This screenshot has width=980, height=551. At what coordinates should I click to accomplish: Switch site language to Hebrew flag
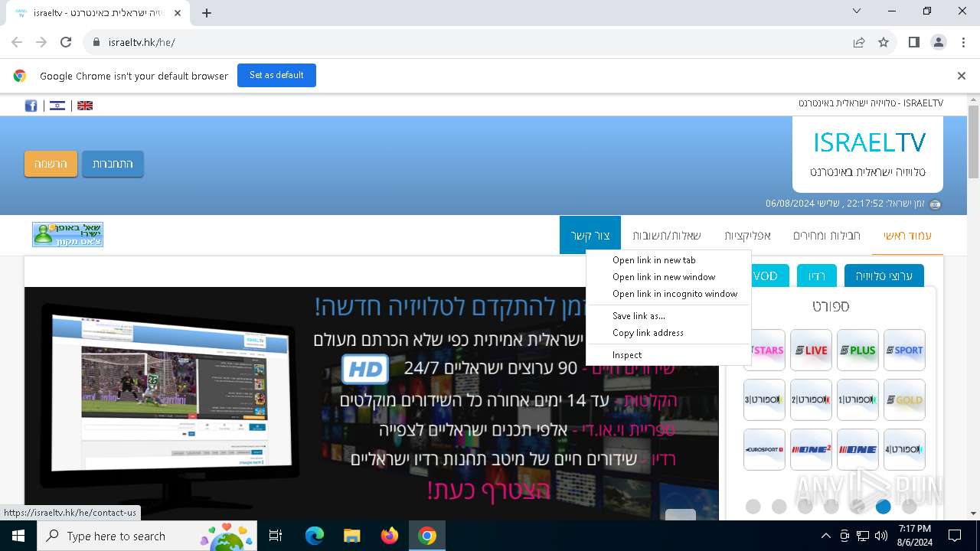point(57,106)
